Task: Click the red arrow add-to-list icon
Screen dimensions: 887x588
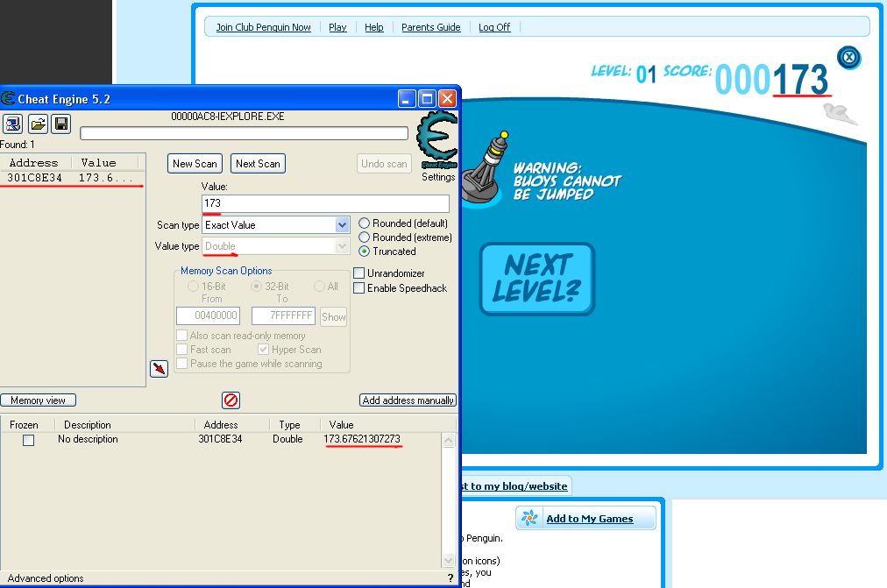Action: 159,369
